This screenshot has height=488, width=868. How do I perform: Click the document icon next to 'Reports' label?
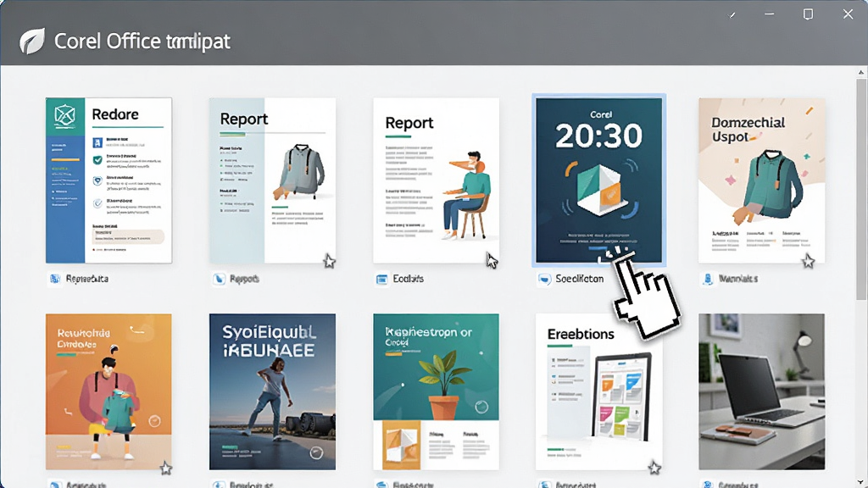click(x=219, y=279)
